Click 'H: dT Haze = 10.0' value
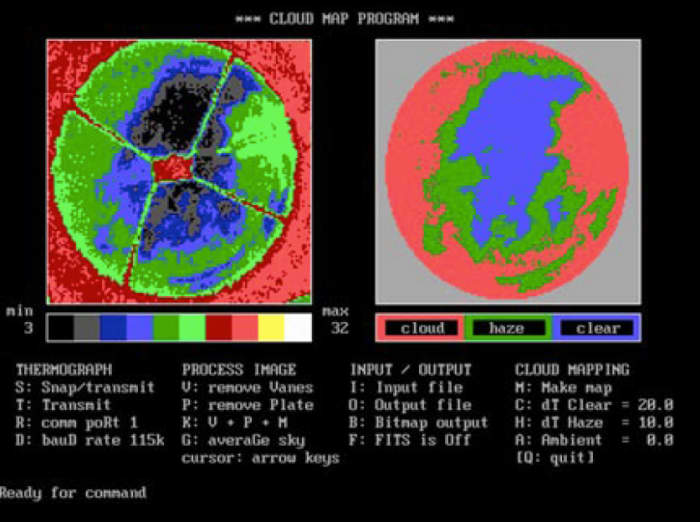The image size is (700, 522). point(594,422)
